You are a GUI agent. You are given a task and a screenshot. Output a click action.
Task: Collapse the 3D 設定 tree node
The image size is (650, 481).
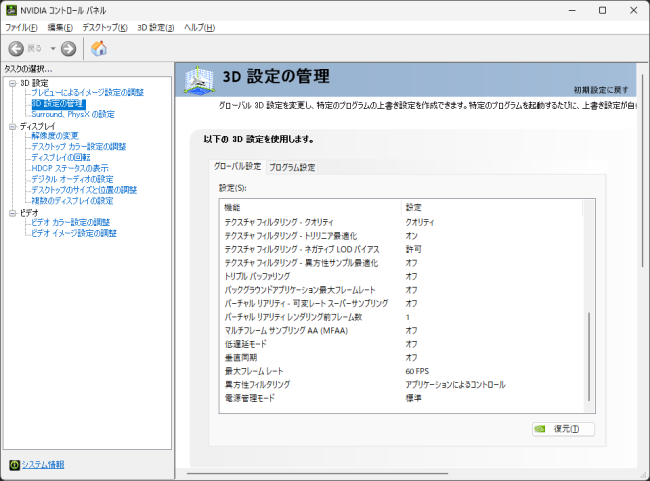12,82
